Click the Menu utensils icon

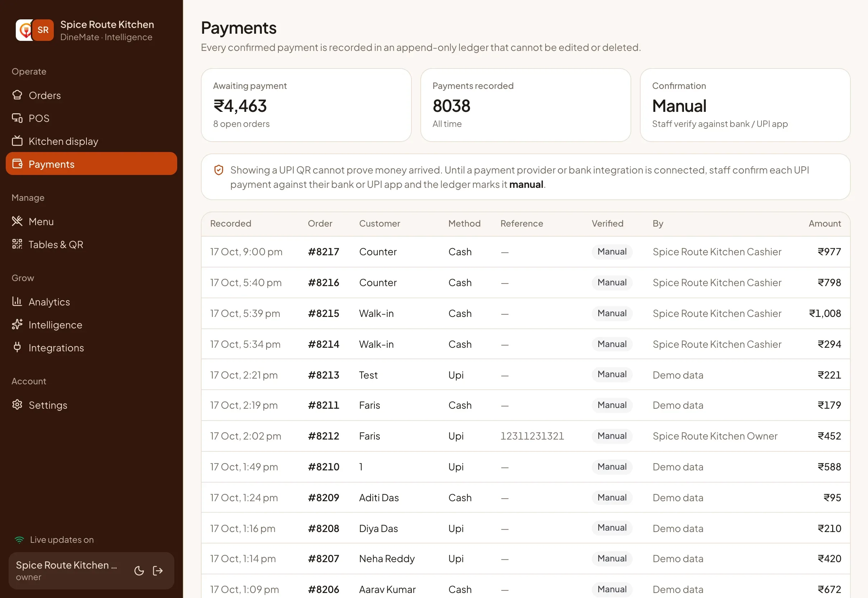pos(17,222)
